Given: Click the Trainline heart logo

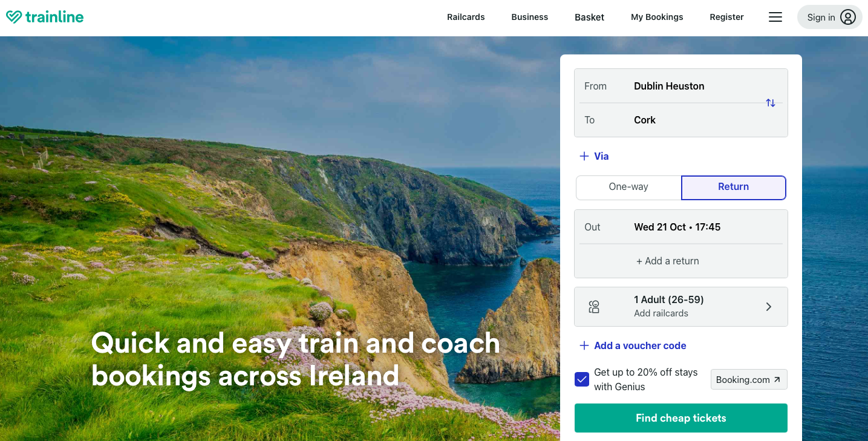Looking at the screenshot, I should click(14, 17).
